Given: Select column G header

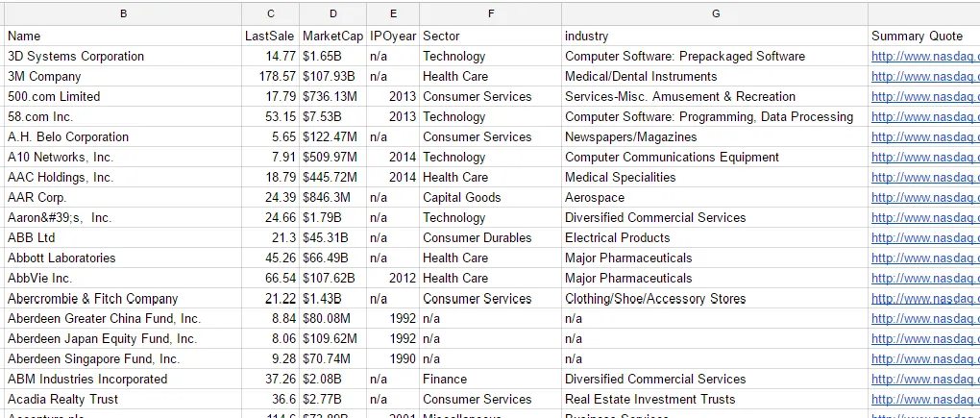Looking at the screenshot, I should tap(715, 13).
